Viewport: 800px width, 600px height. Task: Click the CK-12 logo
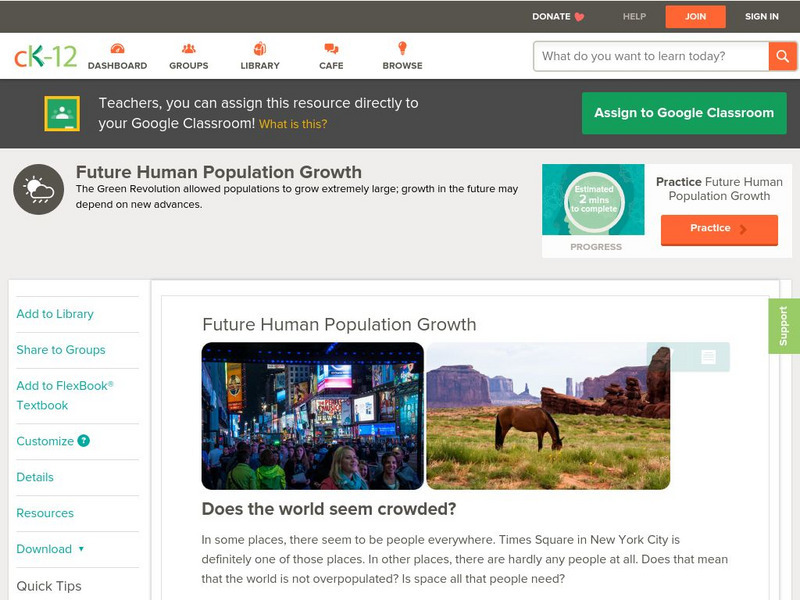point(45,56)
